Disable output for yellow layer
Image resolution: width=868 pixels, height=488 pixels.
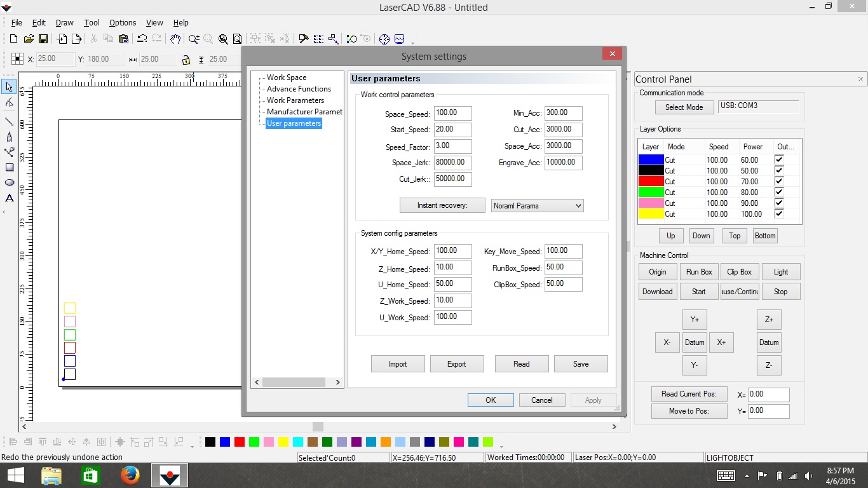point(779,214)
